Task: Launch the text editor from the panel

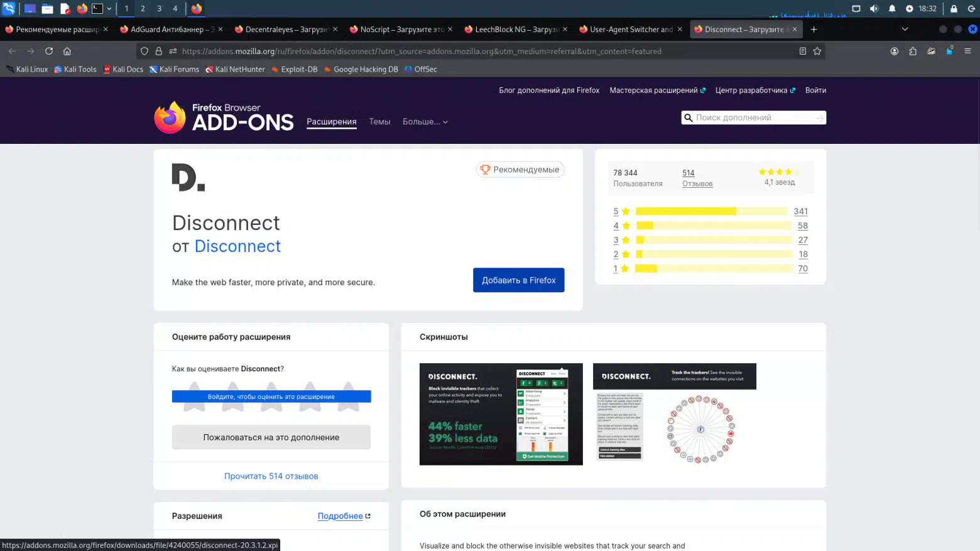Action: coord(65,9)
